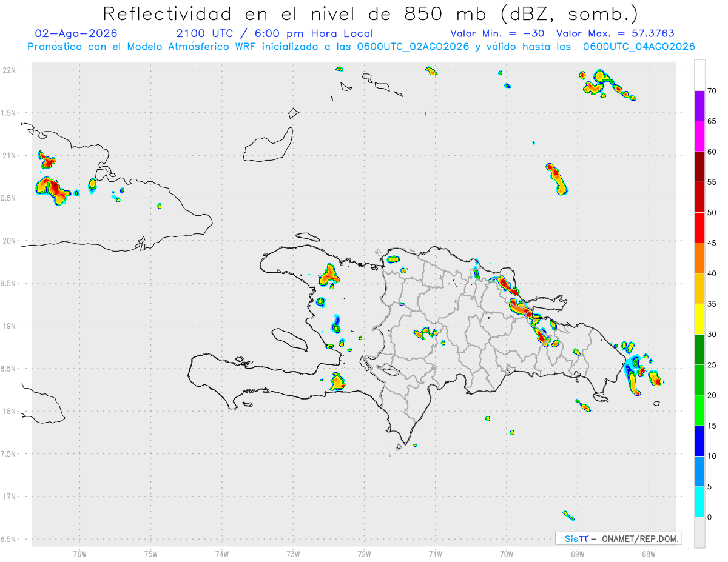Click colorbar label '65'
728x562 pixels.
[x=712, y=121]
